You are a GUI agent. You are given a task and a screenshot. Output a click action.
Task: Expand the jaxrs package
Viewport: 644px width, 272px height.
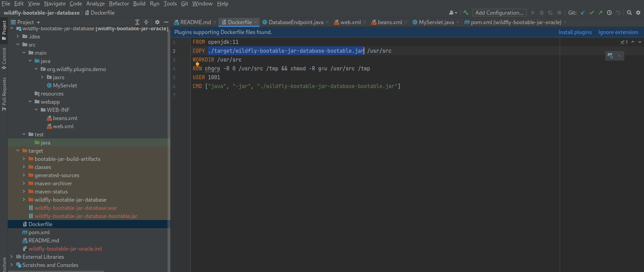[42, 77]
